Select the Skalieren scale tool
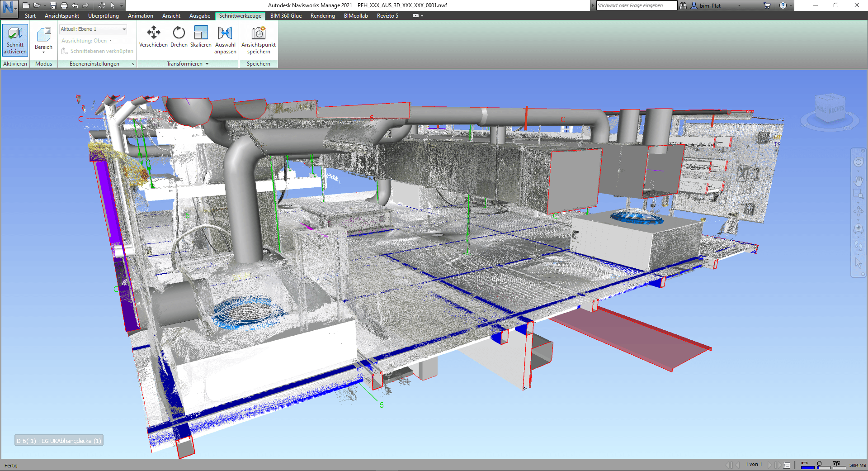 (201, 37)
